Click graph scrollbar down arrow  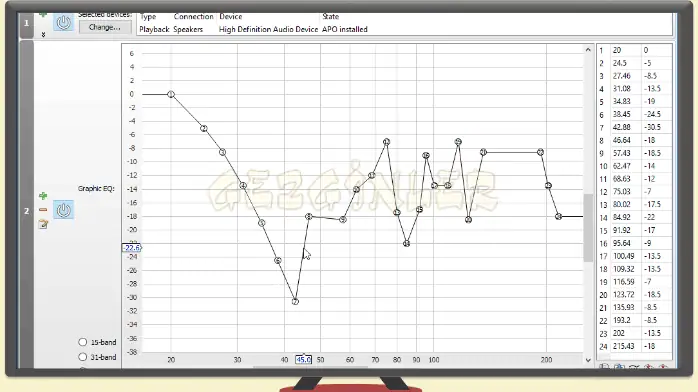[588, 360]
